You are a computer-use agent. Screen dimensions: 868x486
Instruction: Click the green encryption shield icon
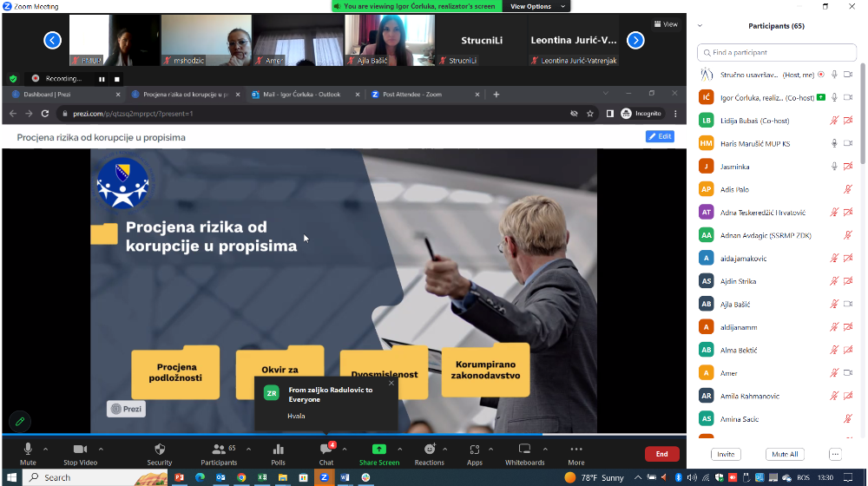point(13,79)
